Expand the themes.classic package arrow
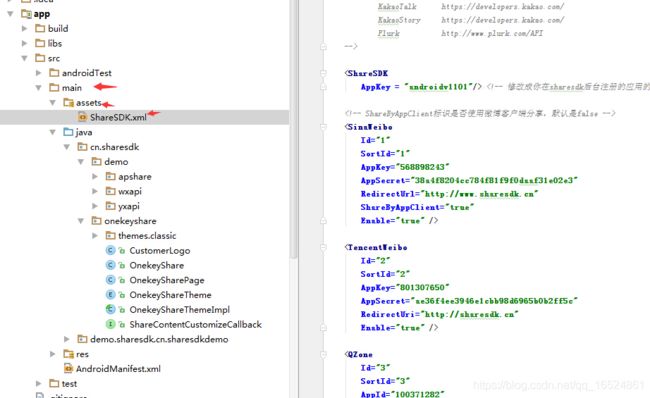The width and height of the screenshot is (650, 398). coord(95,235)
